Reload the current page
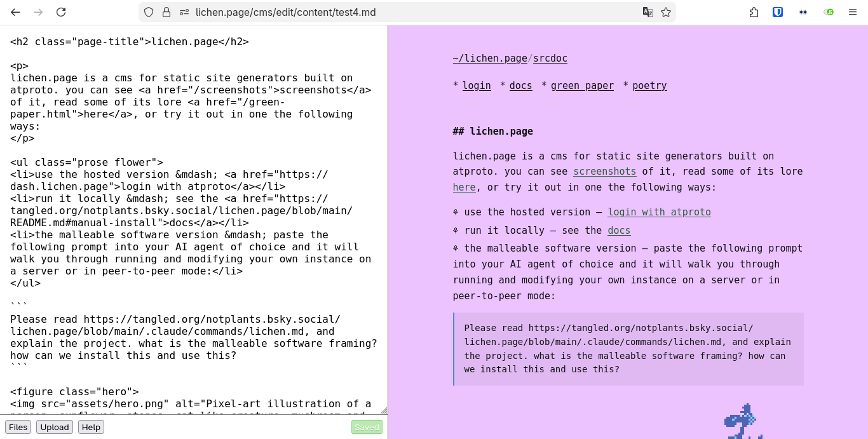868x439 pixels. pyautogui.click(x=61, y=12)
